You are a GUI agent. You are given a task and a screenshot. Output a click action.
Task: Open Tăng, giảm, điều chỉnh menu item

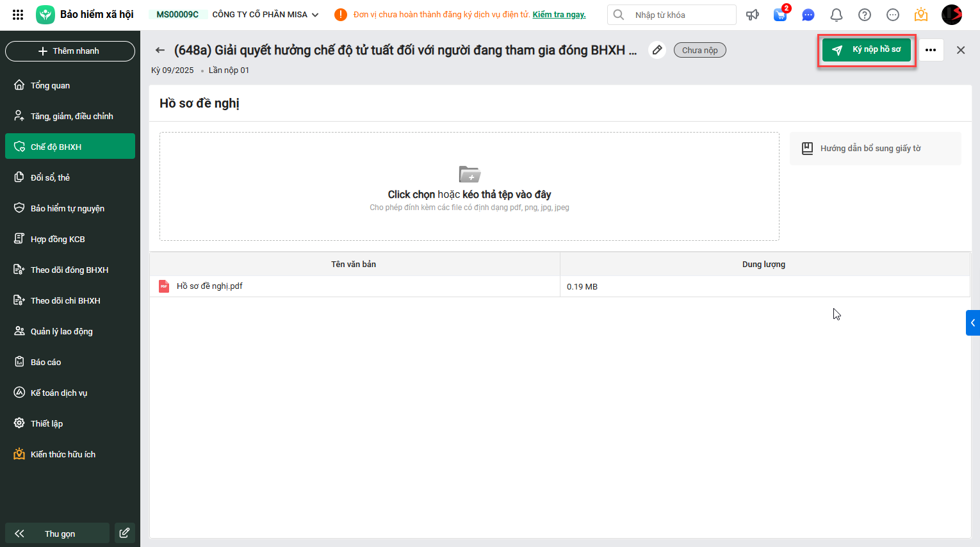point(70,116)
